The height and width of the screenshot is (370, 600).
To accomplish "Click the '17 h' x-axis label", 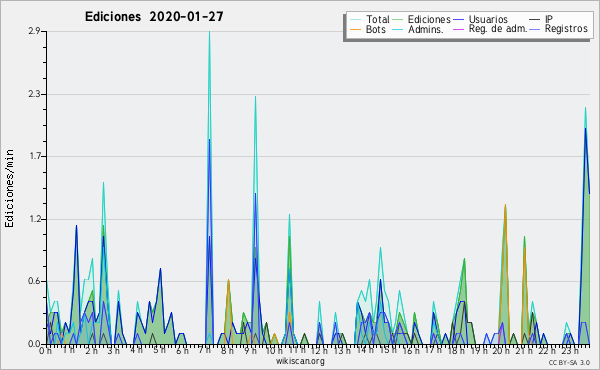I will point(433,351).
